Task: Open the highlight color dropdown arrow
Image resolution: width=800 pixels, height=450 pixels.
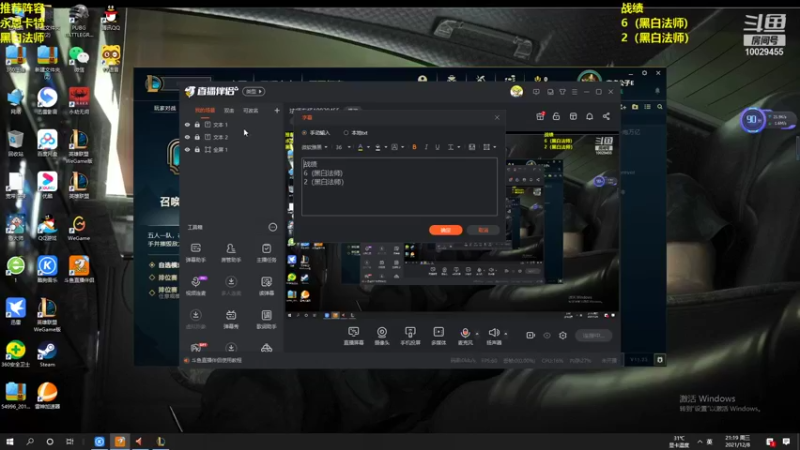Action: tap(386, 147)
